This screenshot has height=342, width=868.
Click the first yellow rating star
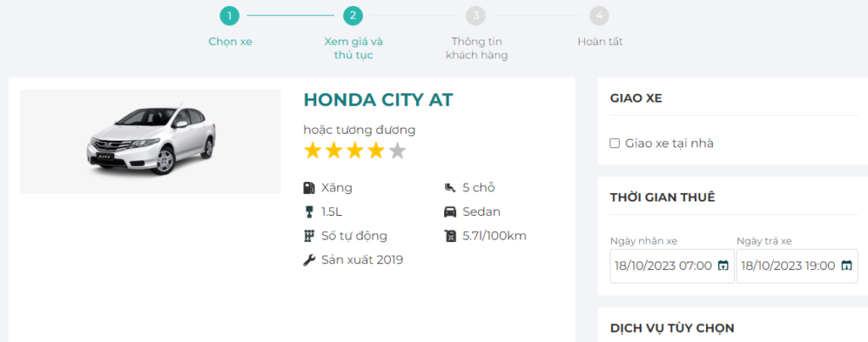(313, 152)
